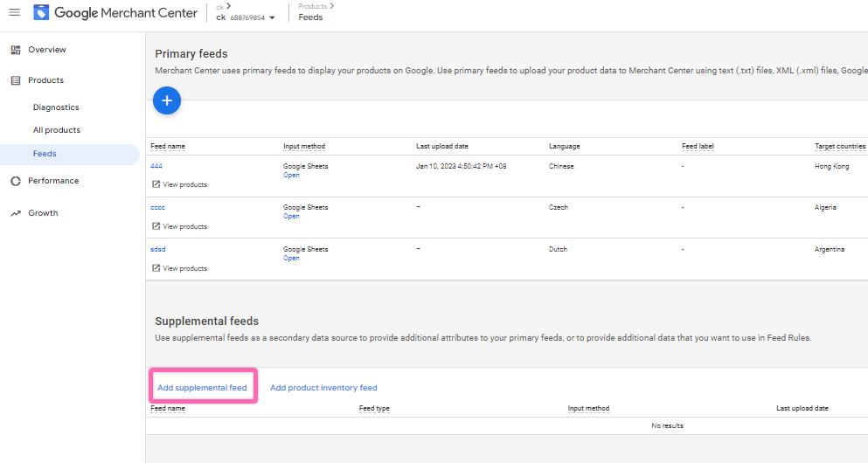
Task: Click the Google Merchant Center logo
Action: (41, 13)
